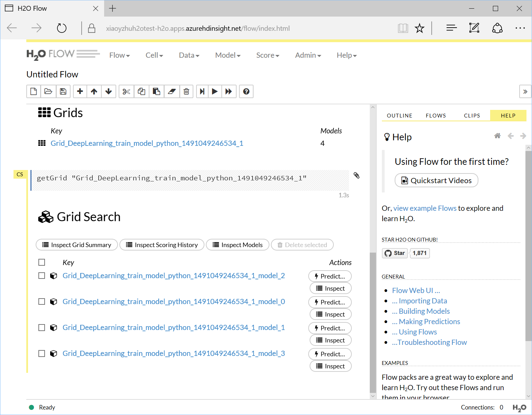Check the box for model_3
Screen dimensions: 532x415
point(42,353)
